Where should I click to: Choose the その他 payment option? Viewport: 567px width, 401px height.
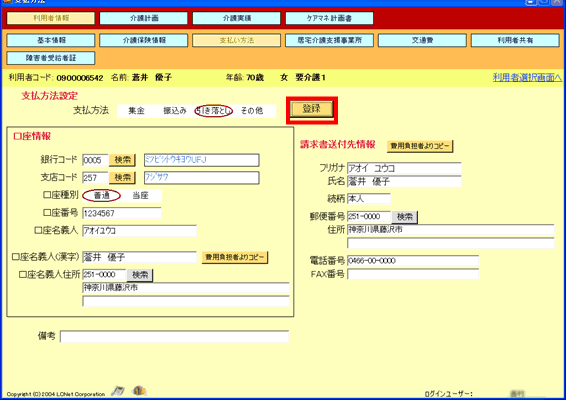(252, 111)
